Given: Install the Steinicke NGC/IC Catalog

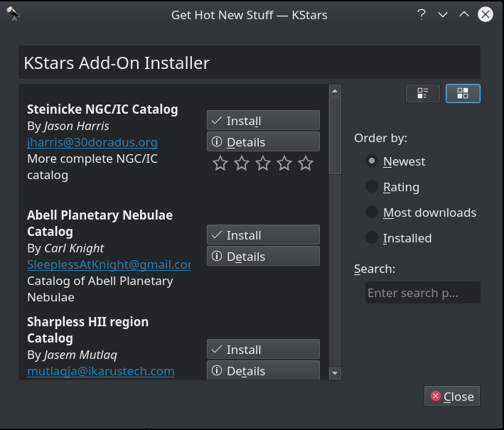Looking at the screenshot, I should (x=263, y=121).
